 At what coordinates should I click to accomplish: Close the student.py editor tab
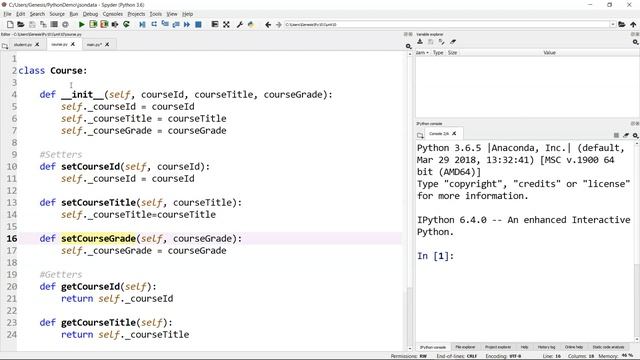click(37, 44)
